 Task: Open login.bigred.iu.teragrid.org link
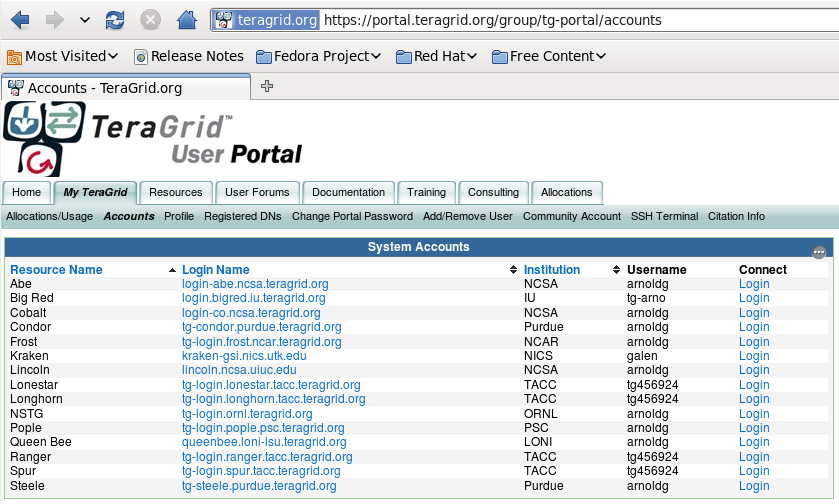[254, 298]
